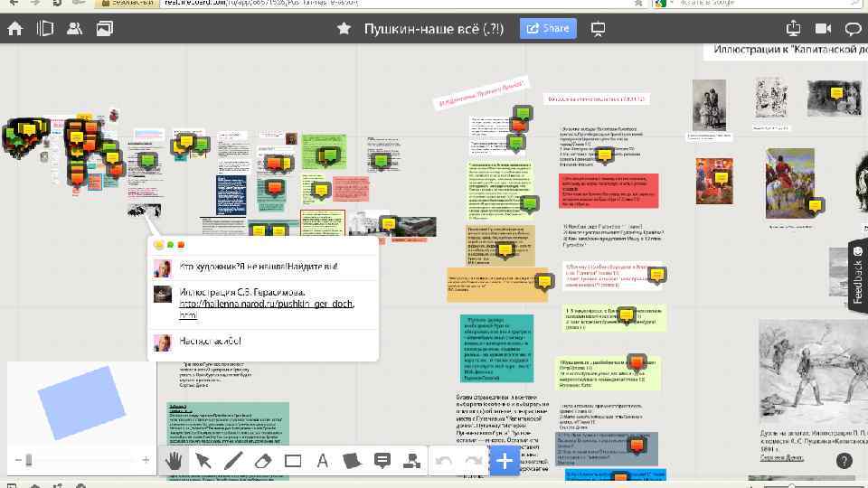868x488 pixels.
Task: Click the blue viewport rectangle in minimap
Action: pos(81,402)
